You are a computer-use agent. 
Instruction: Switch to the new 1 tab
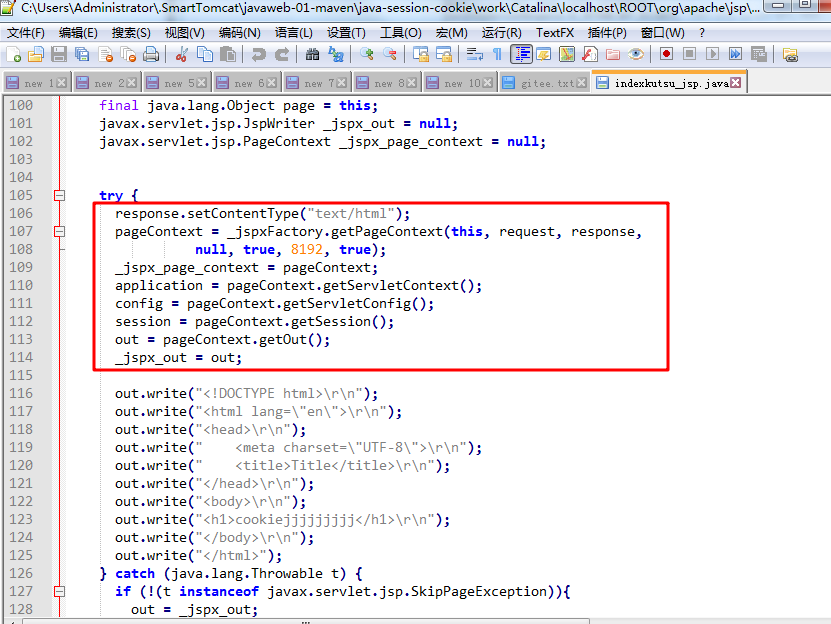pyautogui.click(x=36, y=83)
